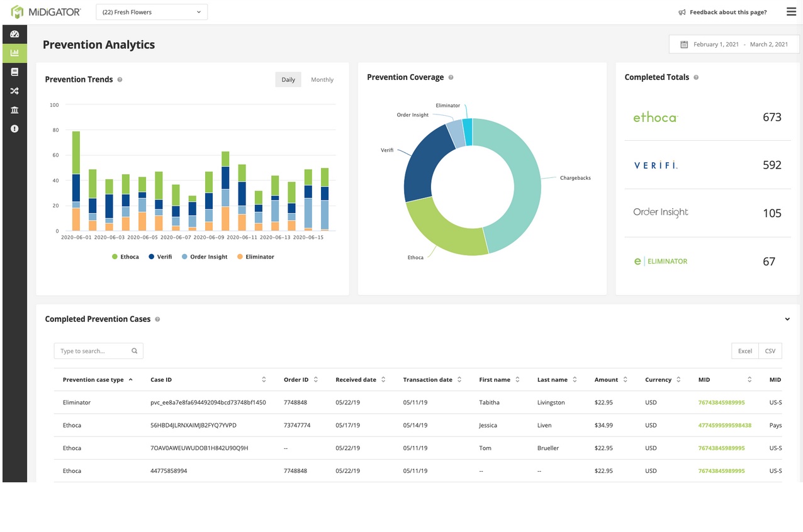Click case ID pvc_ee8a7e8fa694492094bcd73748bf1450

pos(208,402)
